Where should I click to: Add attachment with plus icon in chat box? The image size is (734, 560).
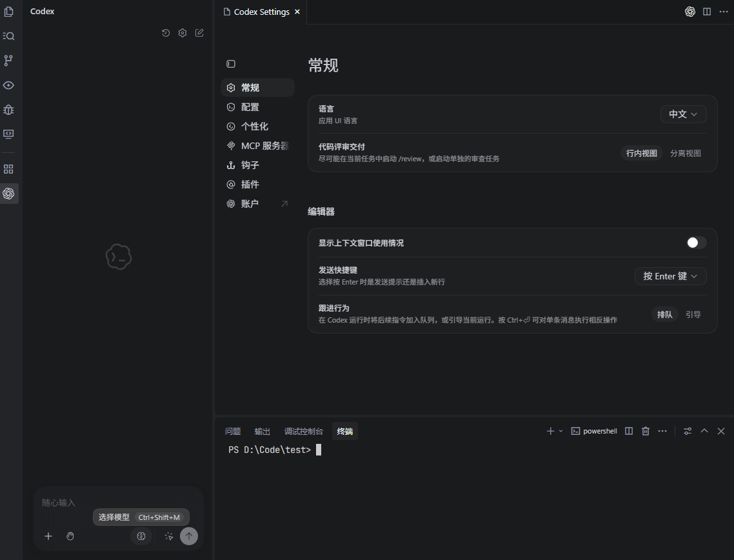pos(48,536)
